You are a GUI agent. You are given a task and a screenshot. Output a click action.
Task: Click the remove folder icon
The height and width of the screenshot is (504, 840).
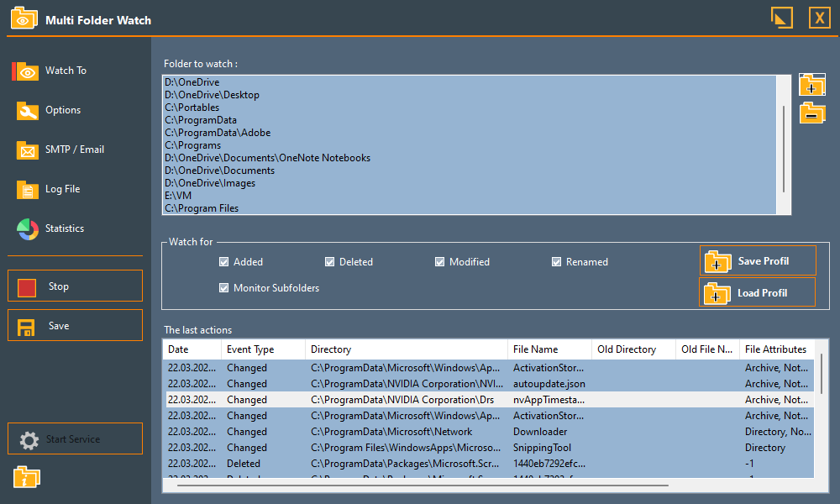(x=812, y=113)
